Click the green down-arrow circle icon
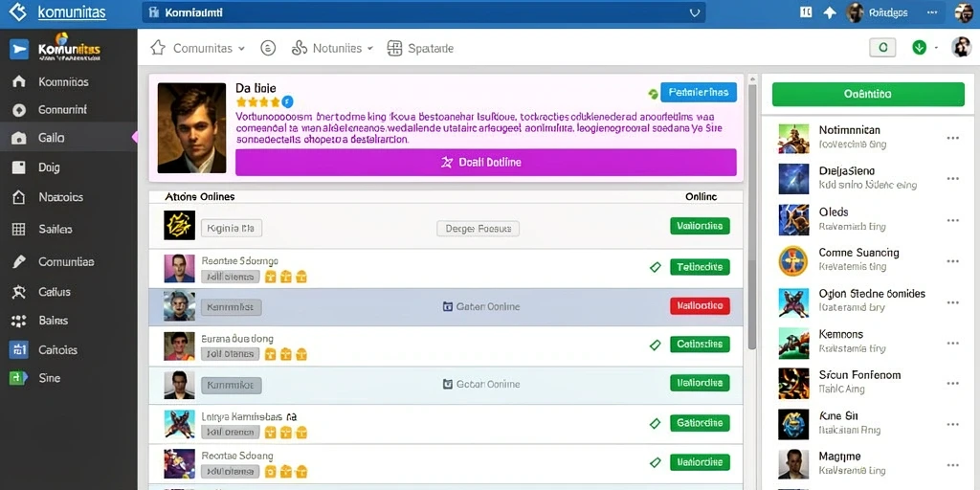980x490 pixels. (x=919, y=48)
